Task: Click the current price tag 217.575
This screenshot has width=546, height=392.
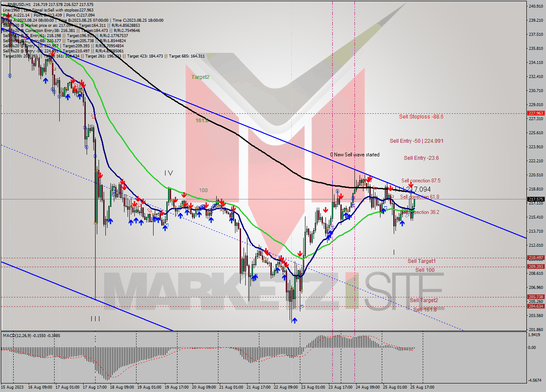Action: pos(536,199)
